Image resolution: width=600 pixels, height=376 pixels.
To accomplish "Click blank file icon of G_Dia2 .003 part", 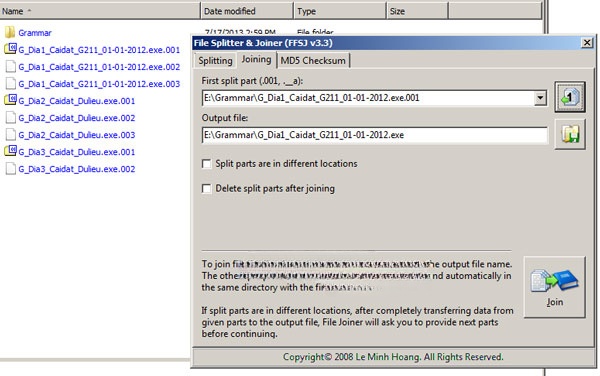I will point(11,134).
